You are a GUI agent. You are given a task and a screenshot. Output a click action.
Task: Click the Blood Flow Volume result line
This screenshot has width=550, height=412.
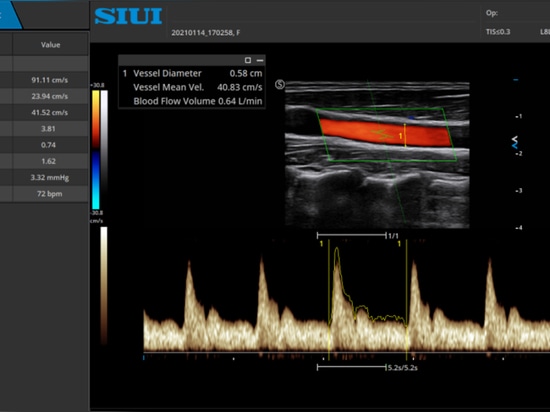click(197, 101)
